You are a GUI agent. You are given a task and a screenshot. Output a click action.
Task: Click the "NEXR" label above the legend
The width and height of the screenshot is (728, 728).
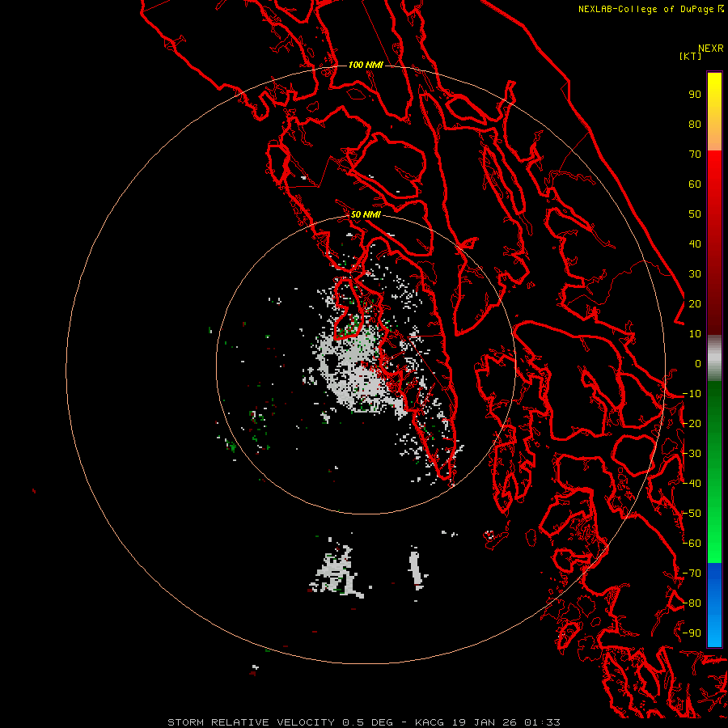pos(710,49)
